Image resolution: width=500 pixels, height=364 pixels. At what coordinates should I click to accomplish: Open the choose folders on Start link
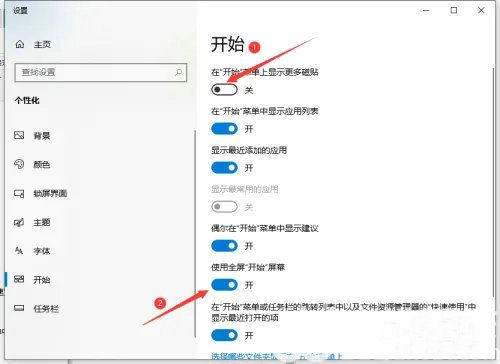(x=277, y=357)
